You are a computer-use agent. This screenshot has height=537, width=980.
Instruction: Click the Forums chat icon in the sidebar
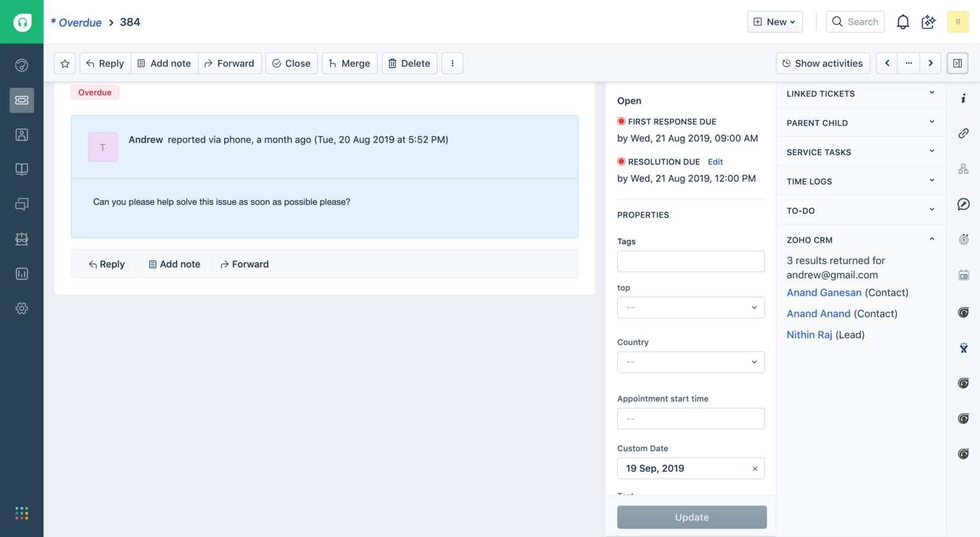click(22, 204)
